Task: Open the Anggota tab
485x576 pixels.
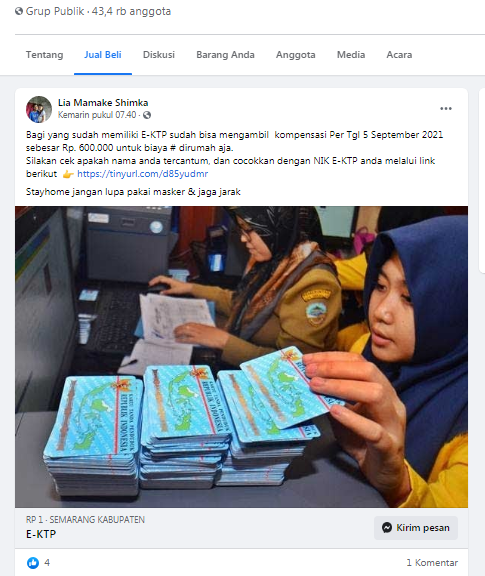Action: pyautogui.click(x=296, y=55)
